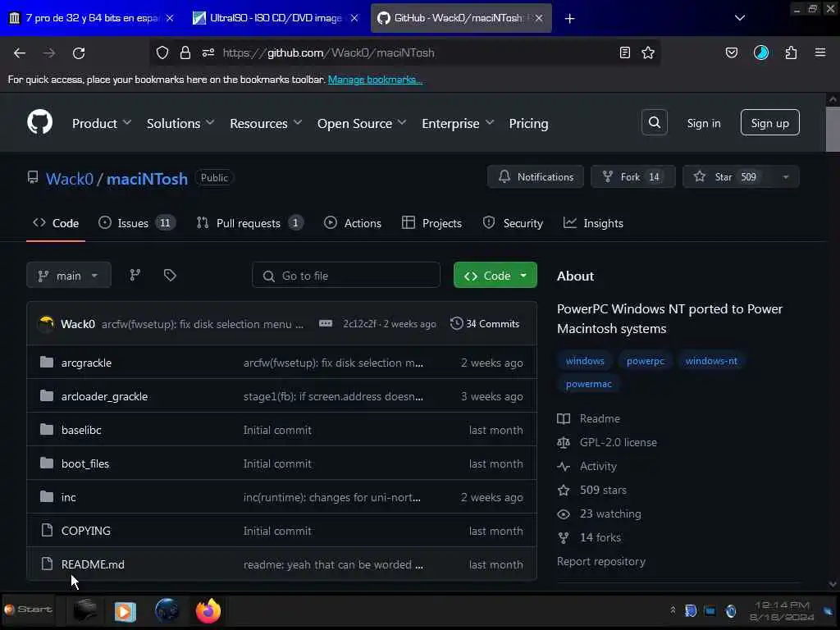
Task: Switch to the UltraISO browser tab
Action: (276, 18)
